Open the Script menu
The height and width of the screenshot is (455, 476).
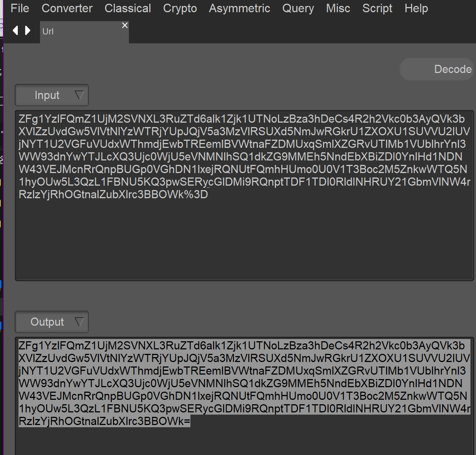(x=377, y=8)
